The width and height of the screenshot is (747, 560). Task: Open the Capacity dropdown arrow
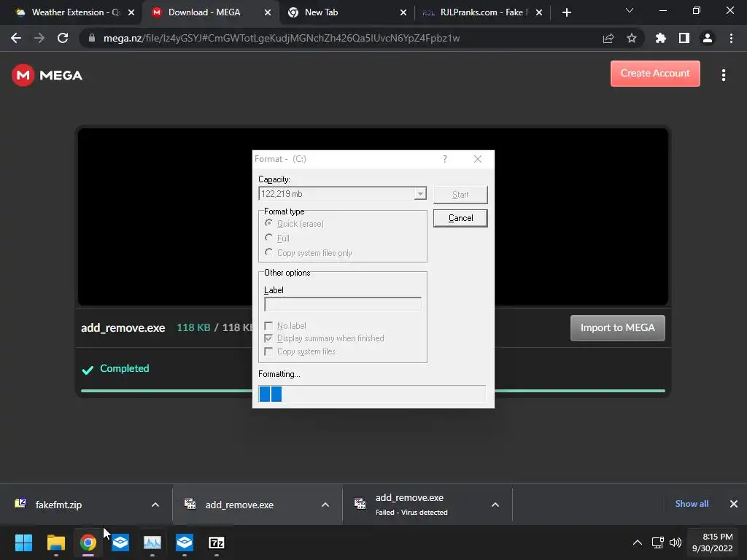pyautogui.click(x=419, y=194)
